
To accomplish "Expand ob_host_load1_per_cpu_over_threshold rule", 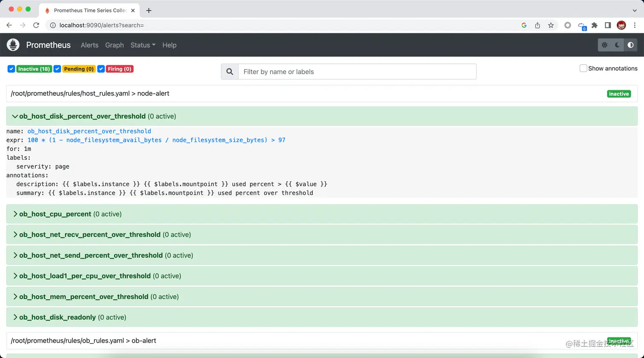I will click(322, 276).
